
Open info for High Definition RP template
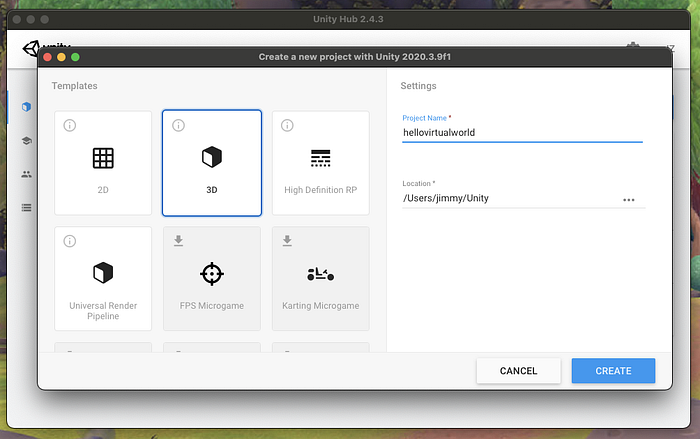point(287,125)
